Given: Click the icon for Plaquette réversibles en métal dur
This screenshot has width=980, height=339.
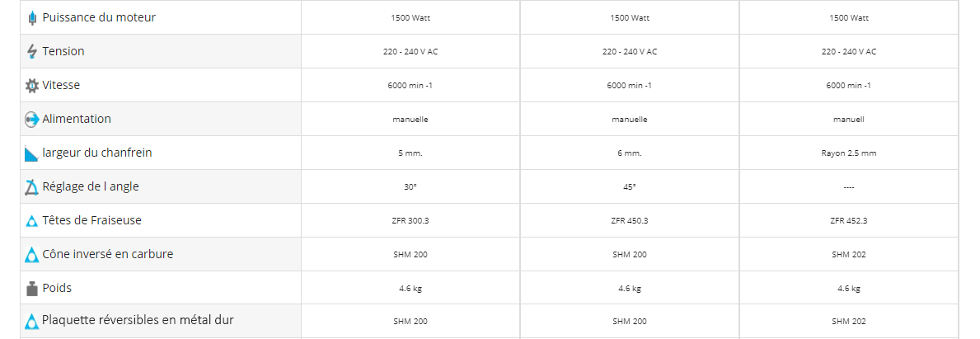Looking at the screenshot, I should [32, 323].
